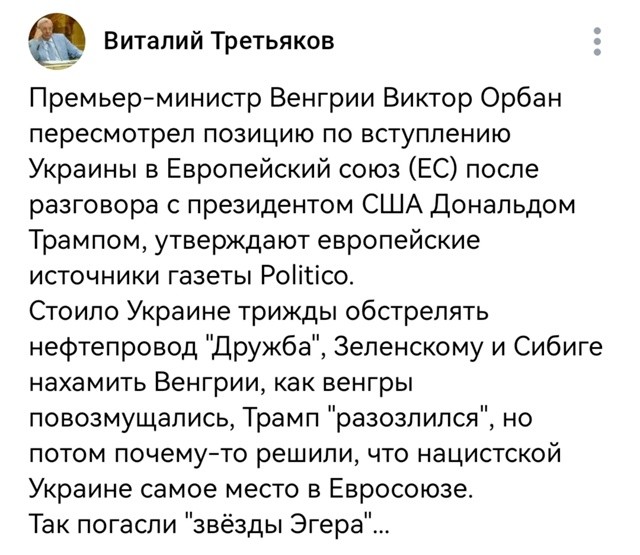Click the line starting потом почему-то решили
Screen dimensions: 640x555
tap(296, 453)
